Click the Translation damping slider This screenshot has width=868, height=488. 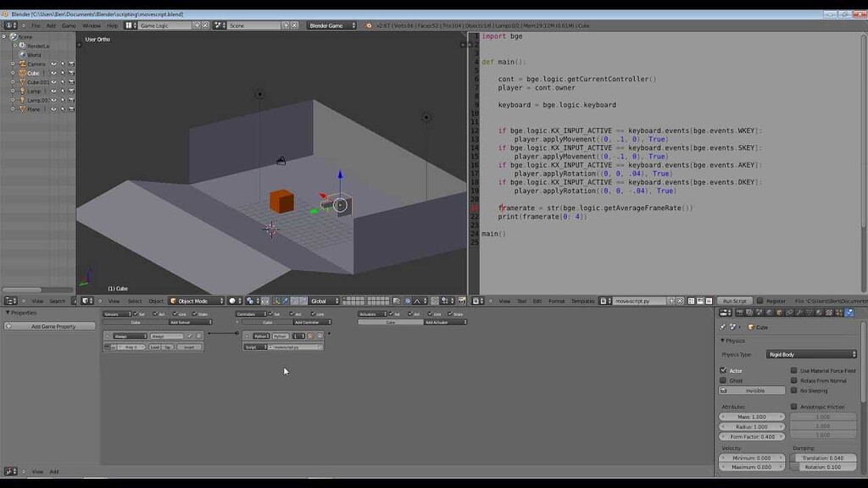point(823,458)
